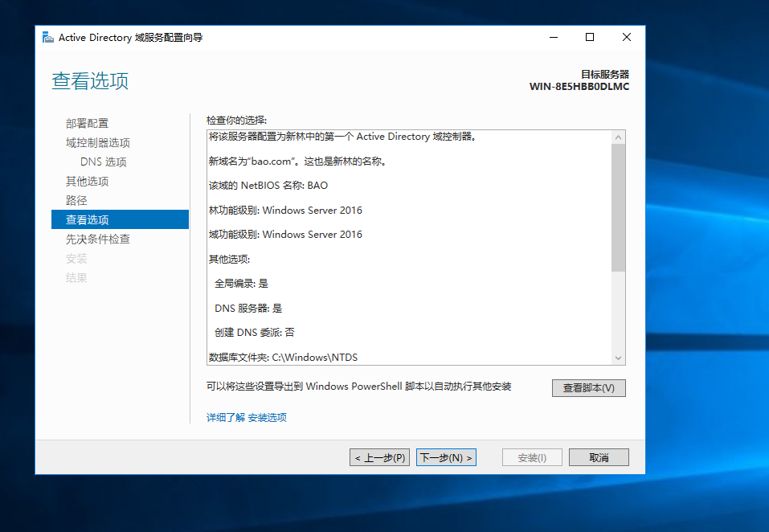Click server name WIN-8E5HBB0DLMC
This screenshot has height=532, width=769.
(x=579, y=87)
